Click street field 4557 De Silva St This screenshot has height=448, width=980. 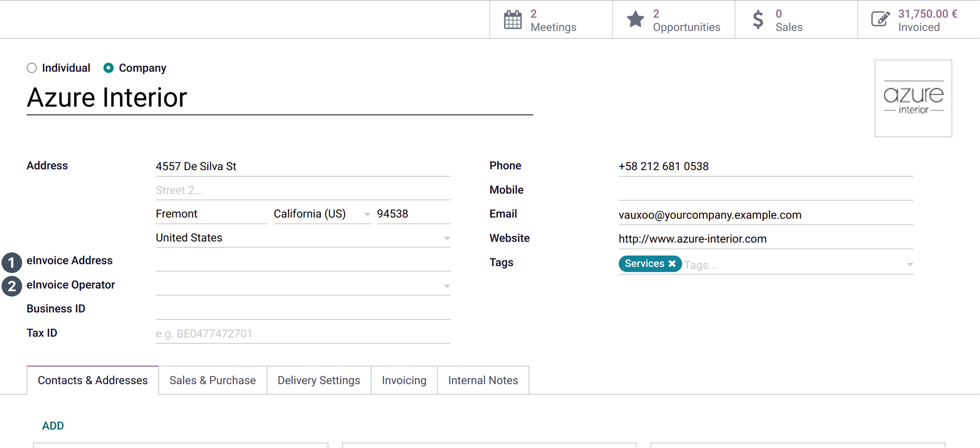pyautogui.click(x=303, y=167)
